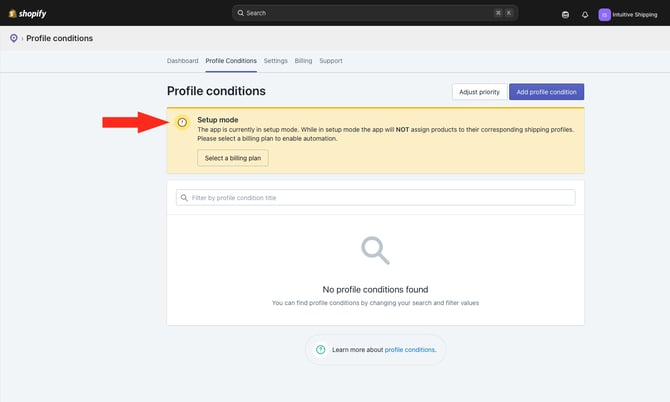Click the purple Intuitive Shipping avatar

(x=604, y=15)
